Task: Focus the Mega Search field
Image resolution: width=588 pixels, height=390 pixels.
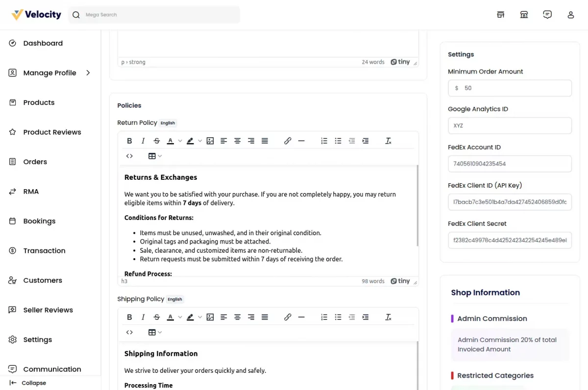Action: [154, 15]
